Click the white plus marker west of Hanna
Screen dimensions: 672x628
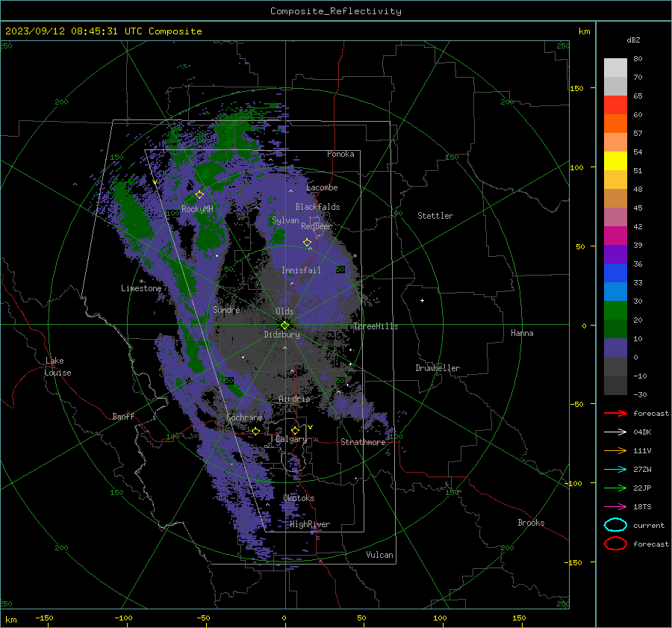[x=422, y=300]
